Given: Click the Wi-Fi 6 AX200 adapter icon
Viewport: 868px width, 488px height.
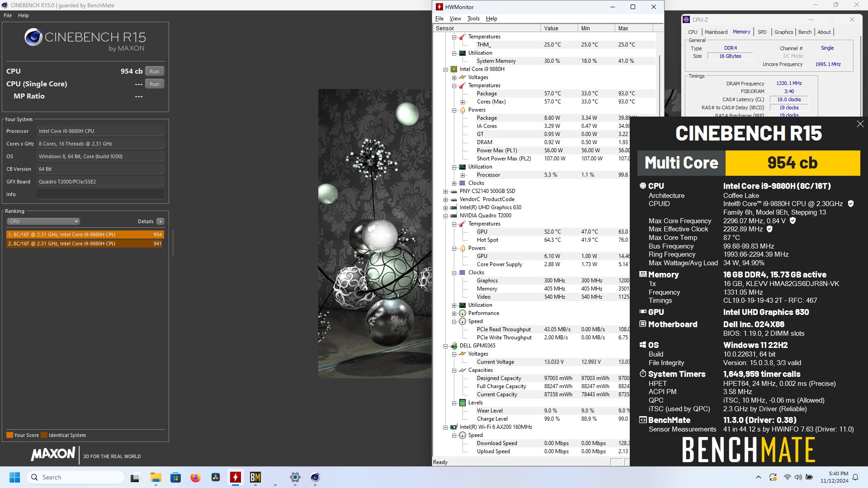Looking at the screenshot, I should [453, 427].
